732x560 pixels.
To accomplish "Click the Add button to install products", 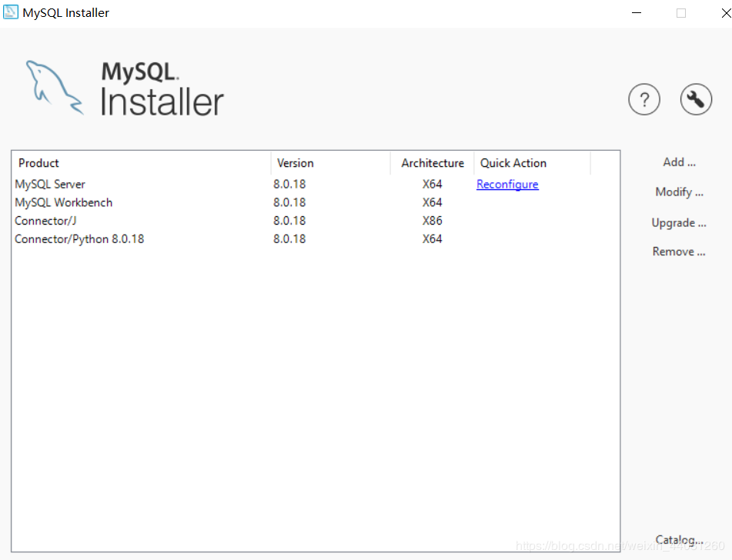I will pyautogui.click(x=678, y=162).
